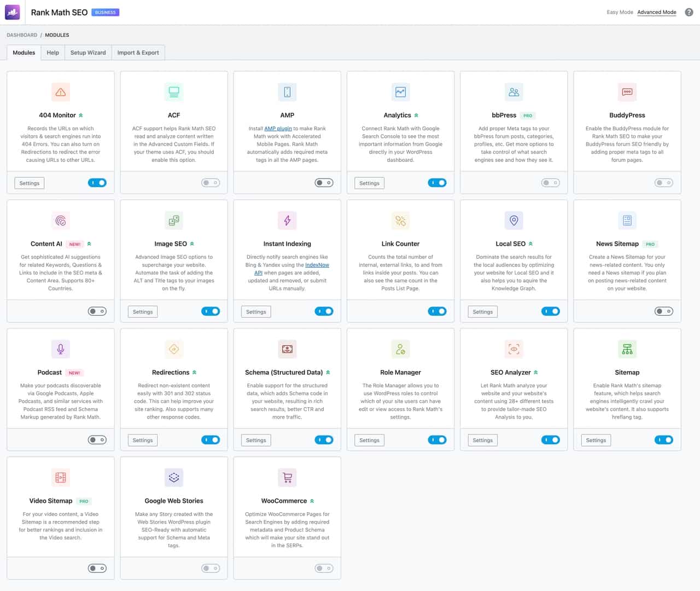Click the 404 Monitor warning icon
700x591 pixels.
(x=61, y=92)
